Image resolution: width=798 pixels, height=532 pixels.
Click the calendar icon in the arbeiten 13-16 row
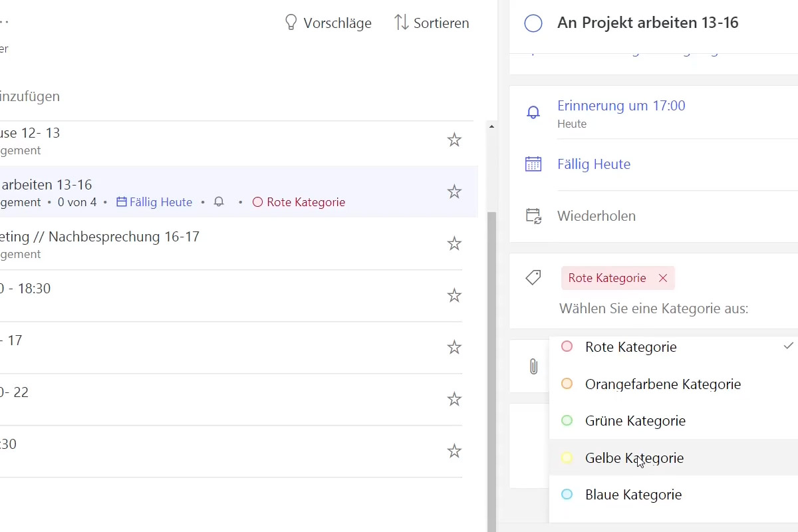click(x=122, y=202)
